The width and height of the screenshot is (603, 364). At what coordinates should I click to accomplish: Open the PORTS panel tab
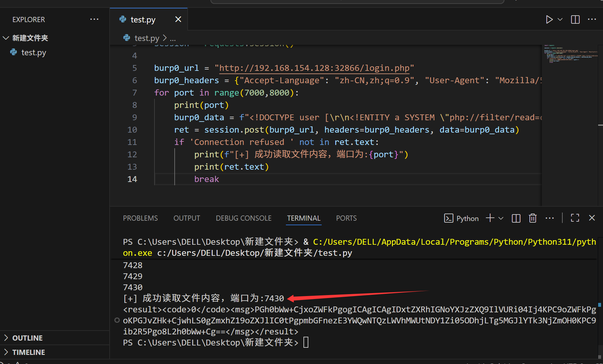pyautogui.click(x=346, y=218)
